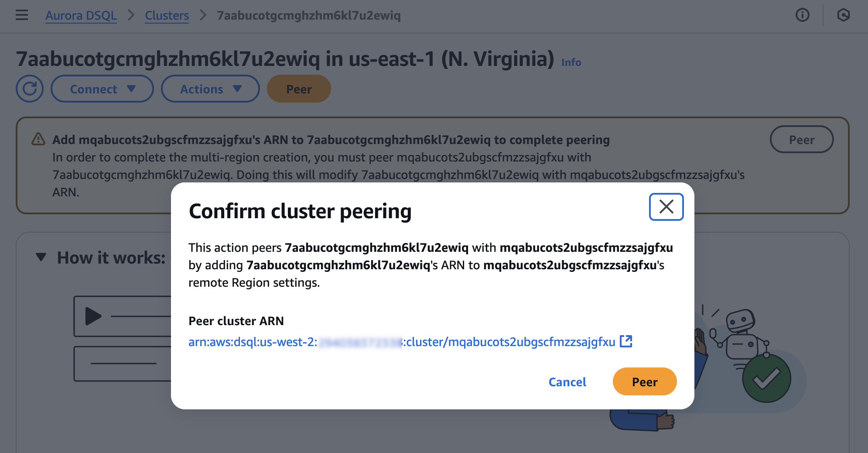The image size is (868, 453).
Task: Collapse the How it works section
Action: [41, 257]
